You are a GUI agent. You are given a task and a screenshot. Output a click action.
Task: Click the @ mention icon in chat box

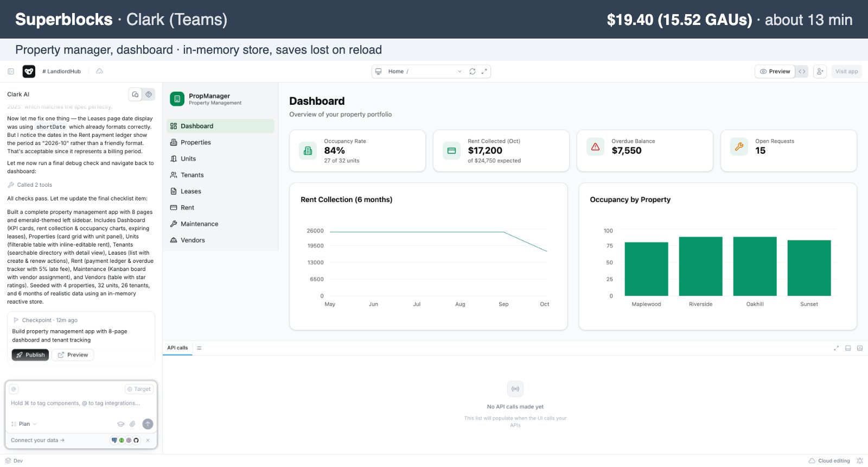tap(14, 389)
